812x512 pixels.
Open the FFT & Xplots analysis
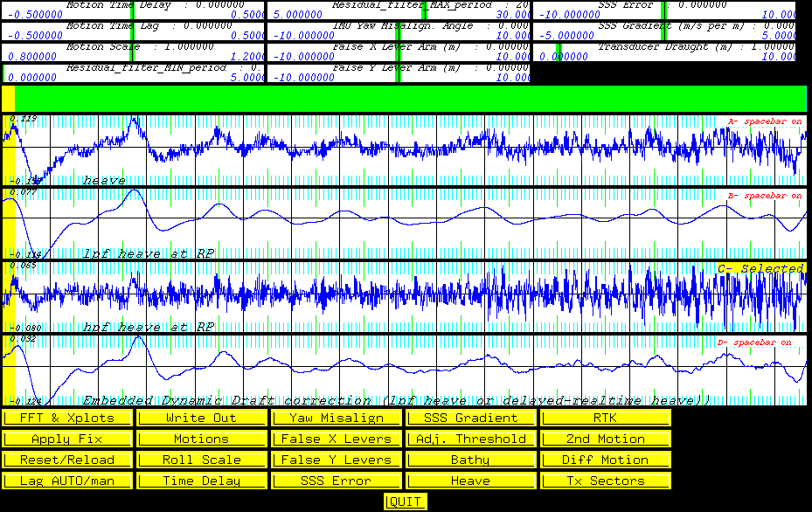(x=66, y=418)
